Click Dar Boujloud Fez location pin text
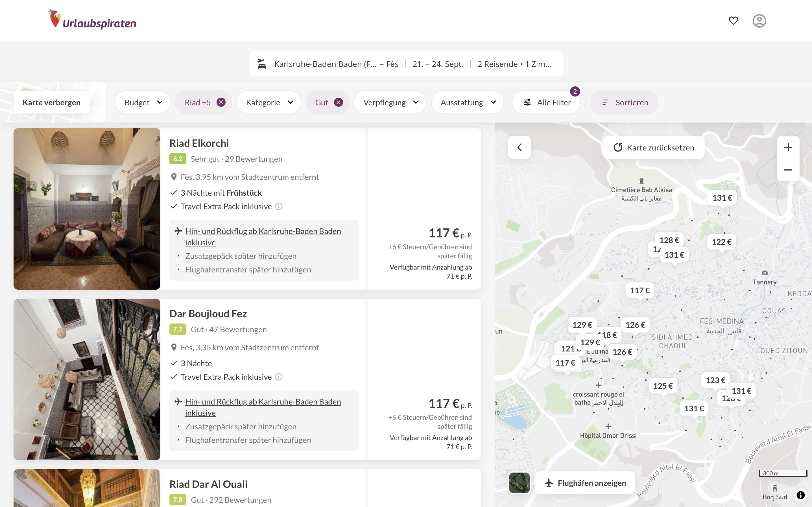The width and height of the screenshot is (812, 507). [250, 348]
